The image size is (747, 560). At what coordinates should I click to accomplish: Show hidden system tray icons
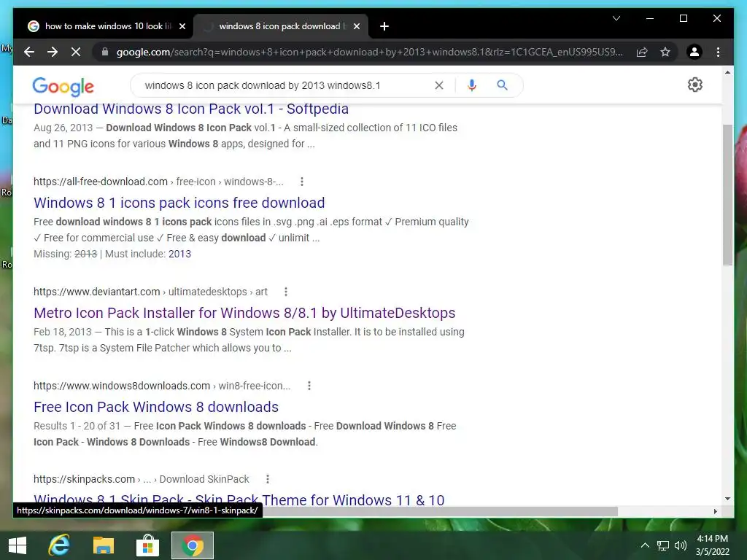[x=645, y=545]
